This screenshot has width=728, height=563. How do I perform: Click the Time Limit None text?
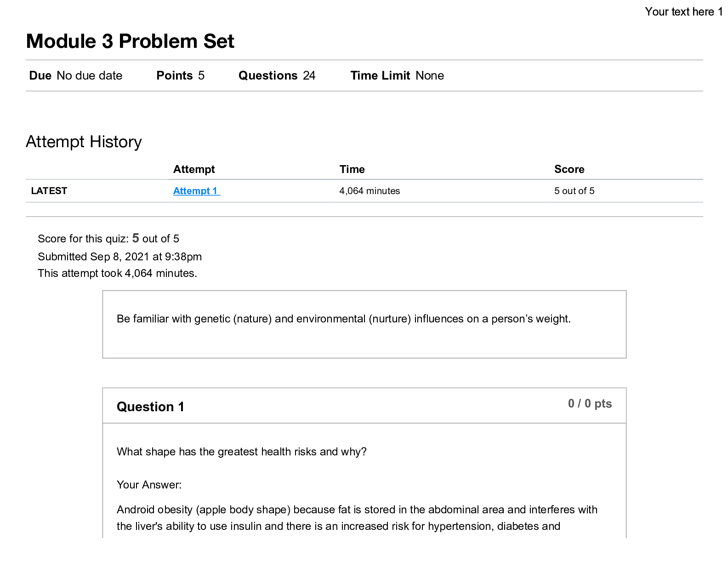(x=397, y=75)
